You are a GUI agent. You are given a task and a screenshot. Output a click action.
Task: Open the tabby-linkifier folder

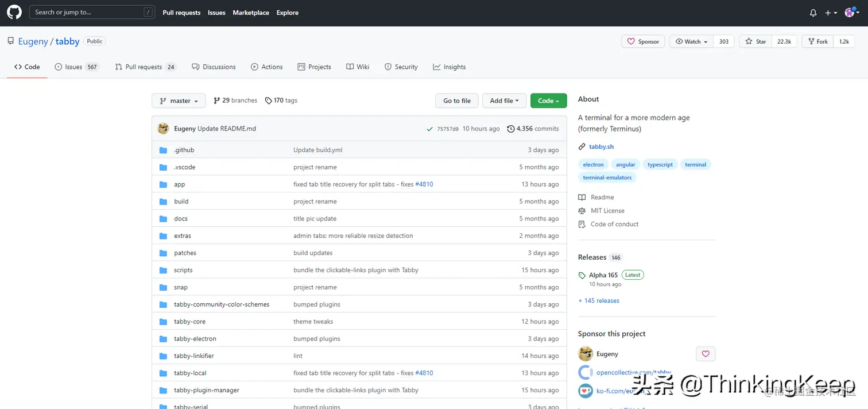[194, 356]
